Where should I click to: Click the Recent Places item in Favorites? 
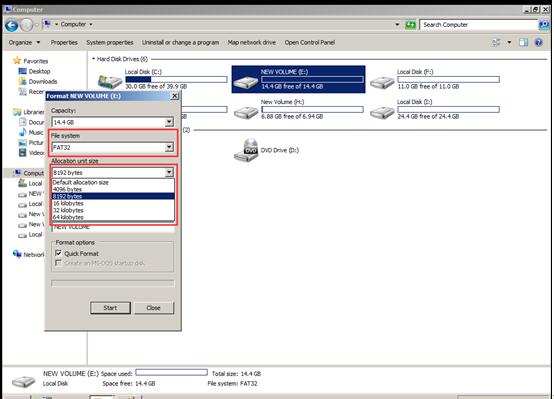pos(31,92)
